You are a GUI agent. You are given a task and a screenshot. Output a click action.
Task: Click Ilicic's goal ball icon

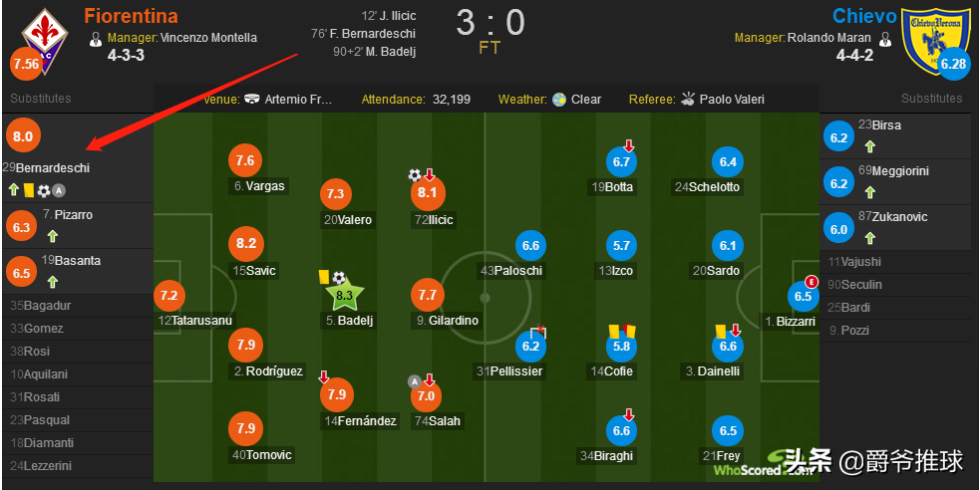point(415,174)
